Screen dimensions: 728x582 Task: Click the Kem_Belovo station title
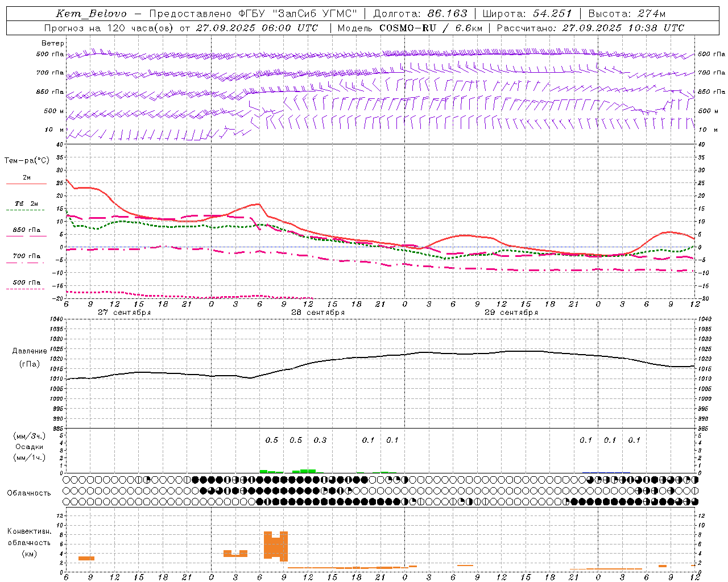point(92,14)
